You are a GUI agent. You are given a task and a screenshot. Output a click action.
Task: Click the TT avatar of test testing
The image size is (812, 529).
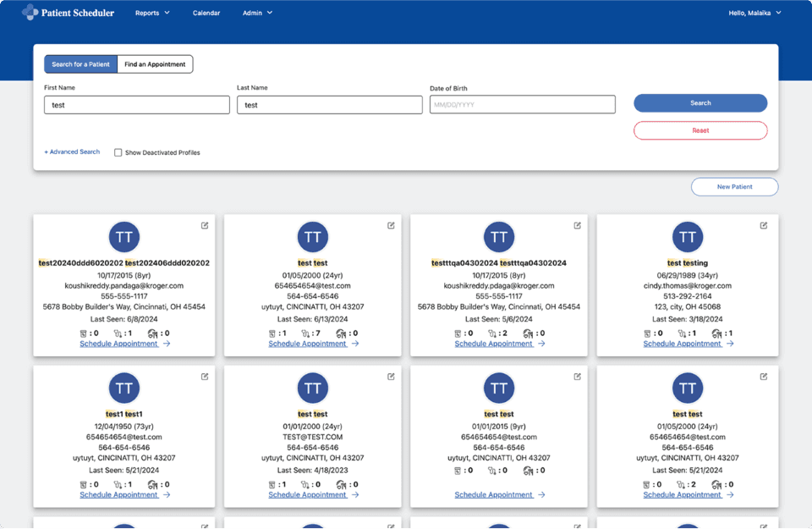tap(687, 237)
